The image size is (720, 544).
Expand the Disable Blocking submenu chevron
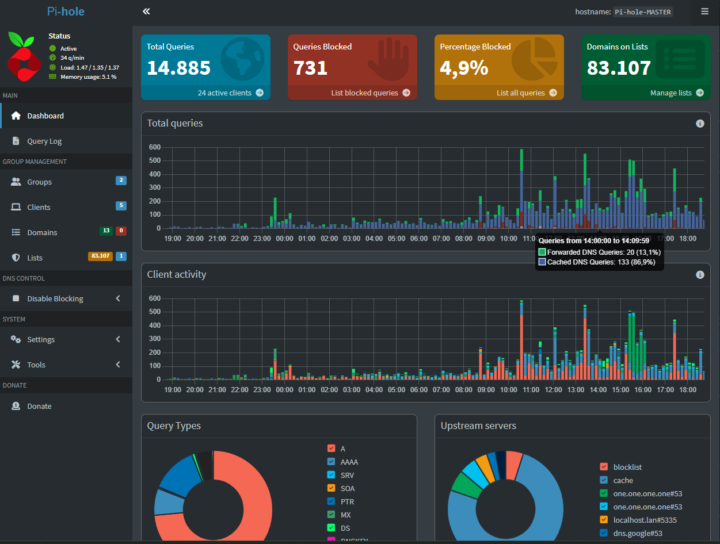click(x=118, y=298)
